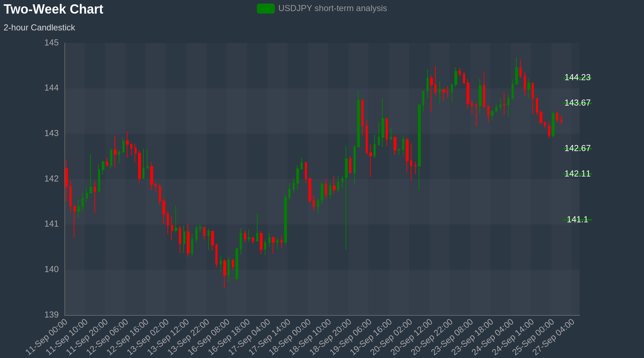
Task: Click the 11-Sep 20:00 x-axis label
Action: pos(88,337)
